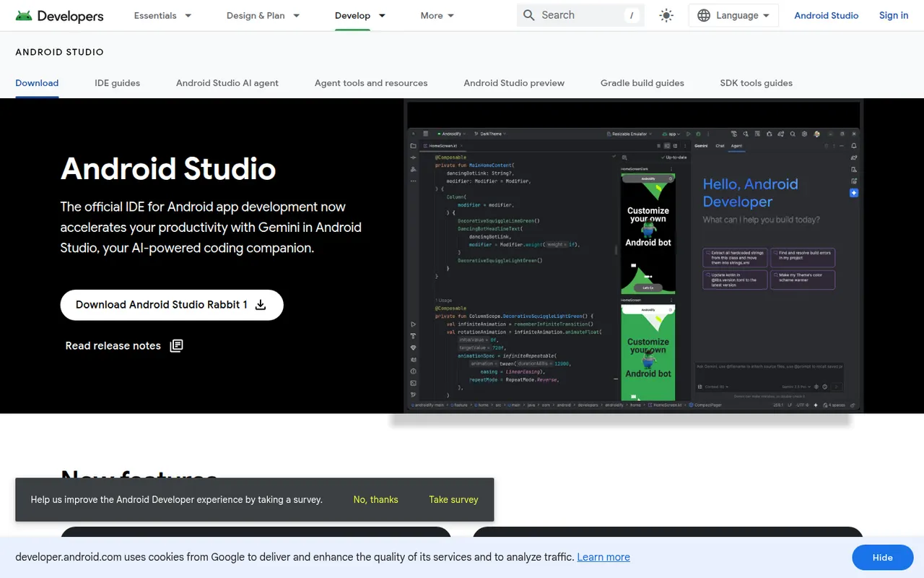Screen dimensions: 924x578
Task: Click Download Android Studio Rabbit 1 button
Action: coord(172,305)
